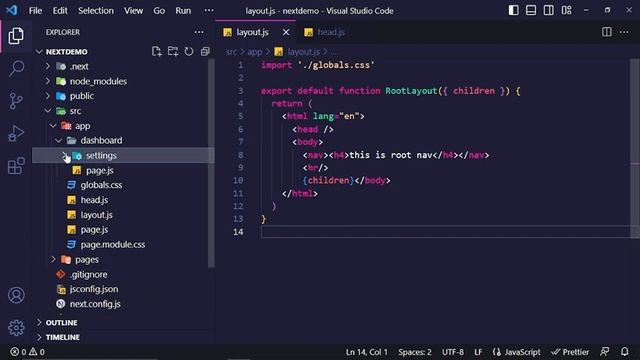Open Explorer views and more actions menu
This screenshot has height=360, width=640.
point(199,32)
